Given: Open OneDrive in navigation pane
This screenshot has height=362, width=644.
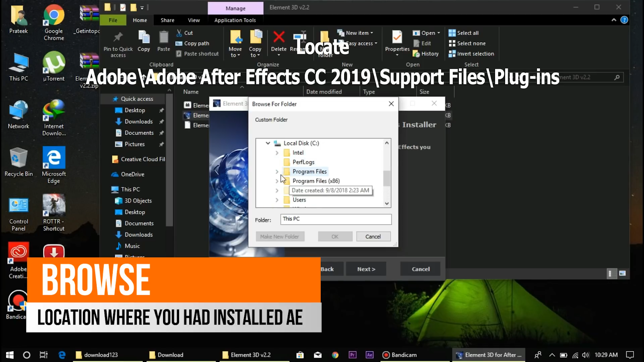Looking at the screenshot, I should coord(132,175).
